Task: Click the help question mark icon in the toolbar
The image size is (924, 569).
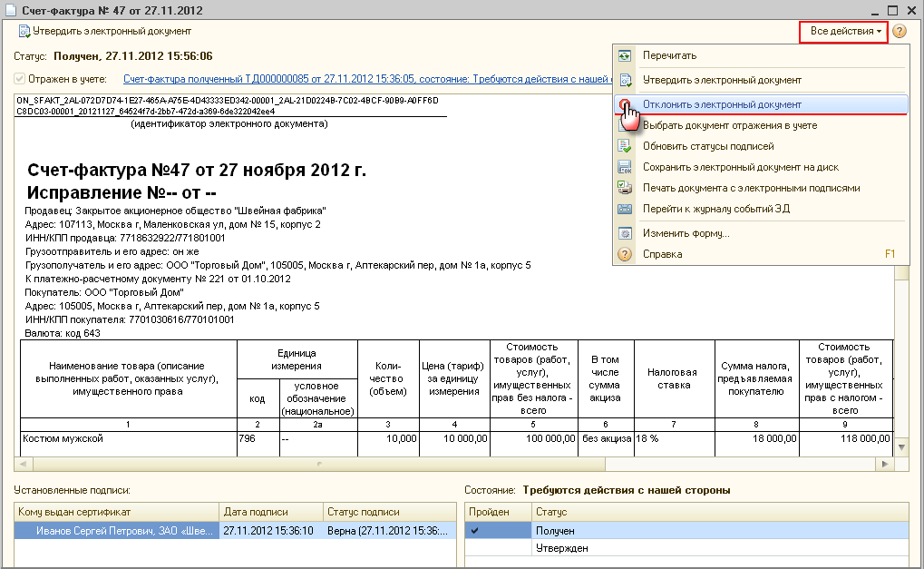Action: tap(900, 32)
